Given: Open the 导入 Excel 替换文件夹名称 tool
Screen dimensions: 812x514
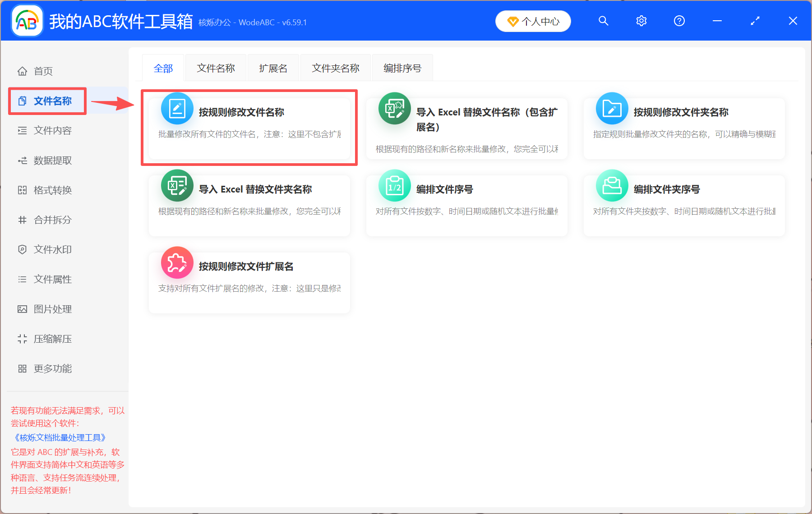Looking at the screenshot, I should [249, 205].
